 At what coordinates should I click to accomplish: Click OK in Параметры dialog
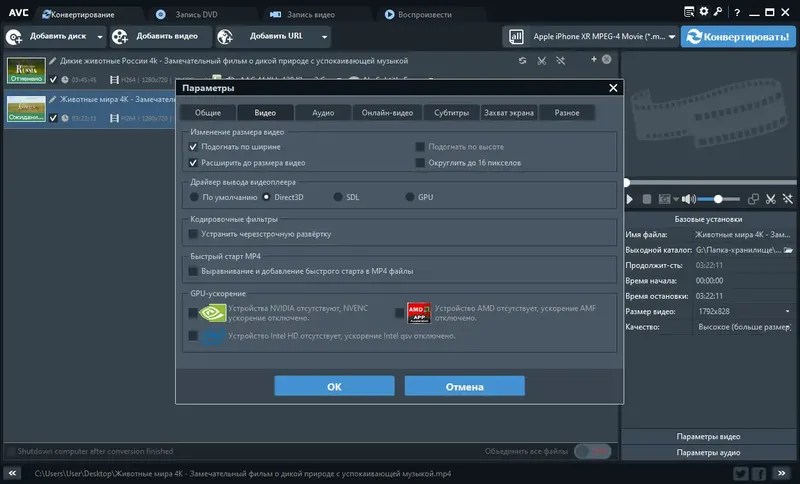pyautogui.click(x=334, y=386)
